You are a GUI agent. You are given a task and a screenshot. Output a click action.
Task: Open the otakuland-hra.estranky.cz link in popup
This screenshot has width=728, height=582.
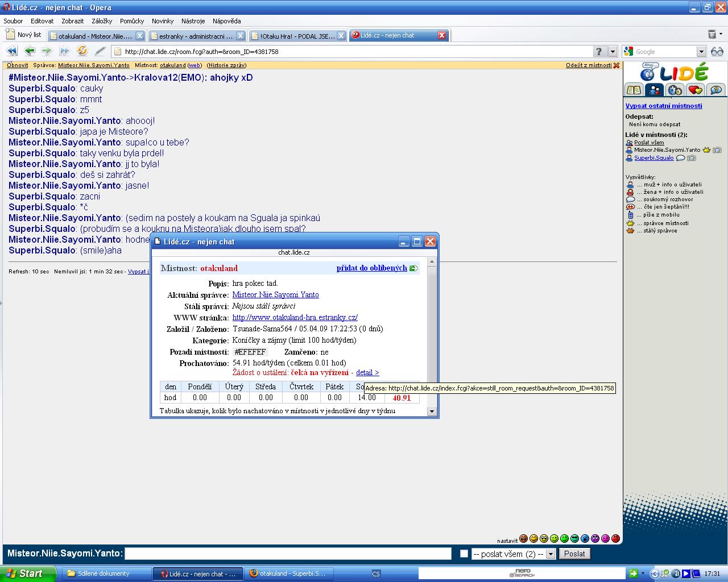[295, 318]
